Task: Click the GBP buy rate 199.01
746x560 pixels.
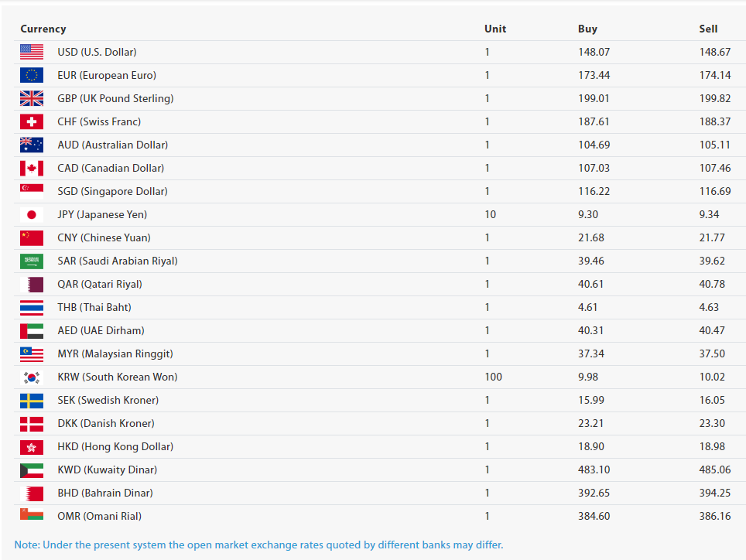Action: coord(594,98)
